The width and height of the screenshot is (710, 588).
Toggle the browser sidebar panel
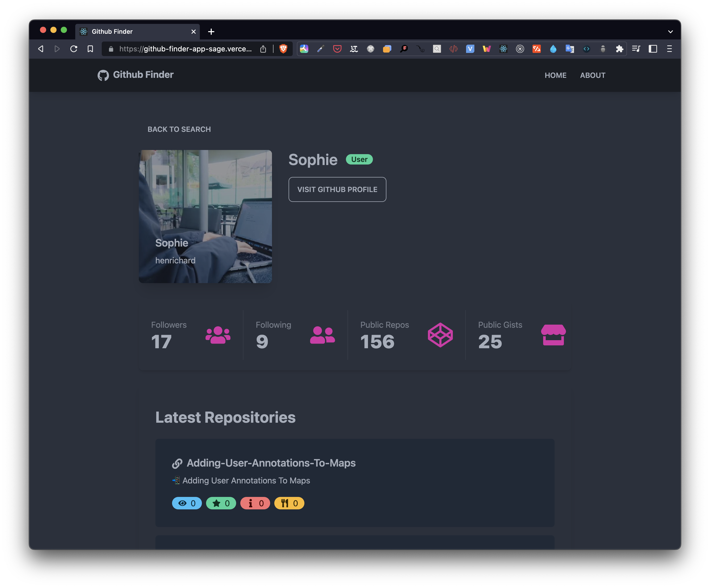(653, 49)
